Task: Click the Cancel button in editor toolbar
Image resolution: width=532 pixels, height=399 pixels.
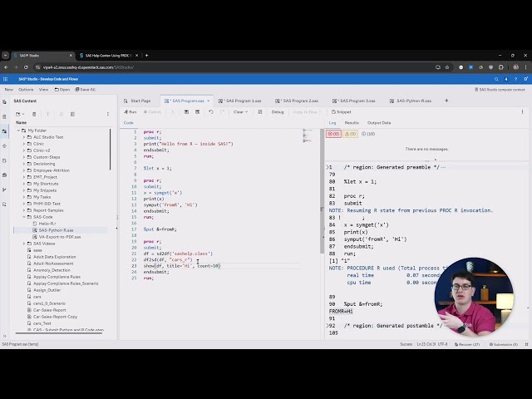Action: pyautogui.click(x=152, y=112)
